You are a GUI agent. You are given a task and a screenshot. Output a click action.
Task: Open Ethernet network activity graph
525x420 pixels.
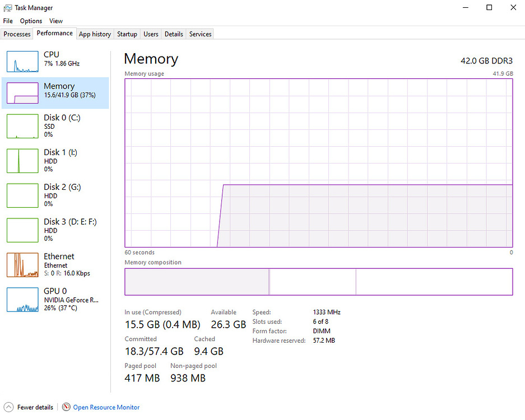point(22,265)
